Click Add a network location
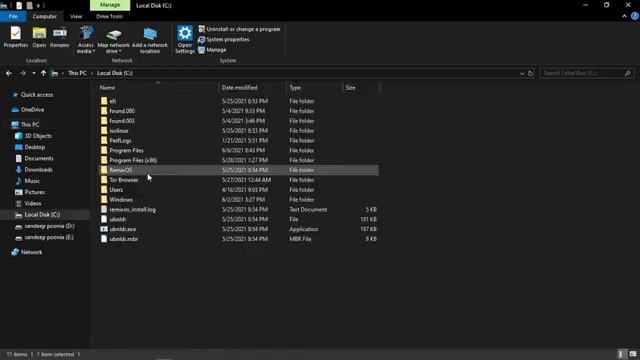 pos(150,40)
